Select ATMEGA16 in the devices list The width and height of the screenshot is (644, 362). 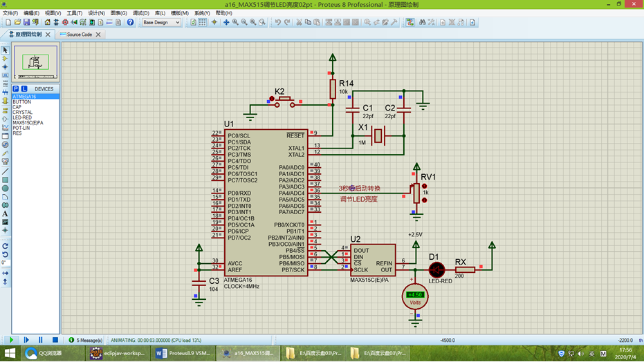[36, 97]
